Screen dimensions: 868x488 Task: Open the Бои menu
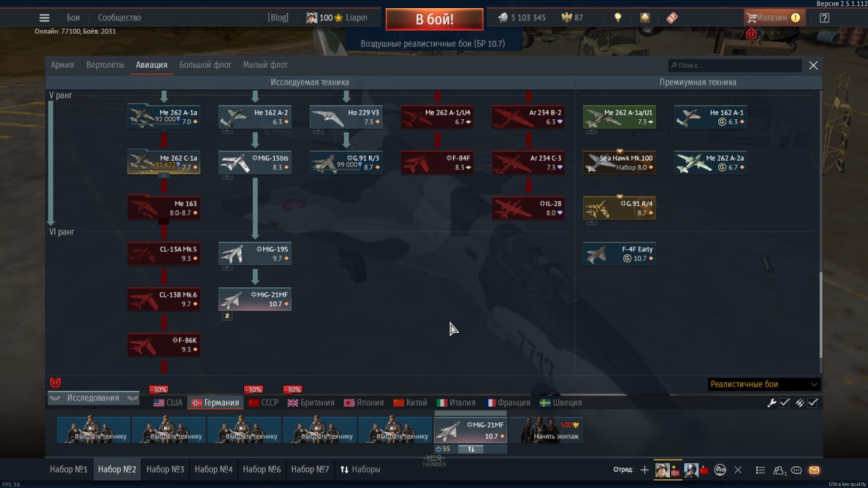(x=73, y=18)
